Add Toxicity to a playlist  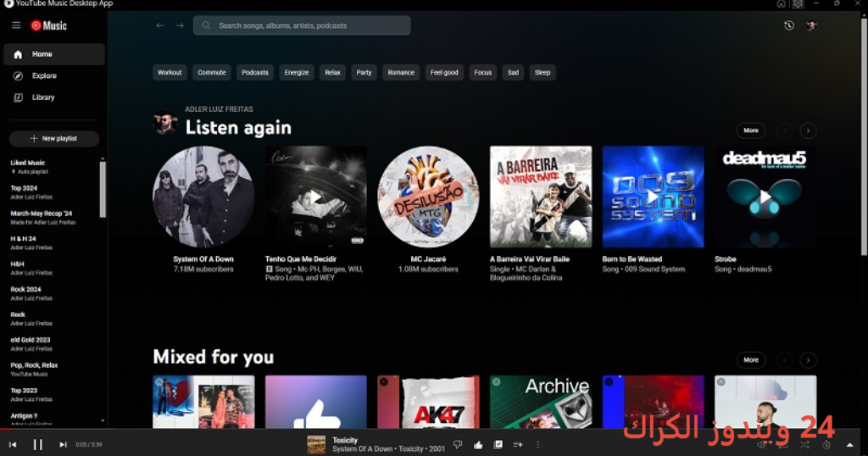pos(518,444)
